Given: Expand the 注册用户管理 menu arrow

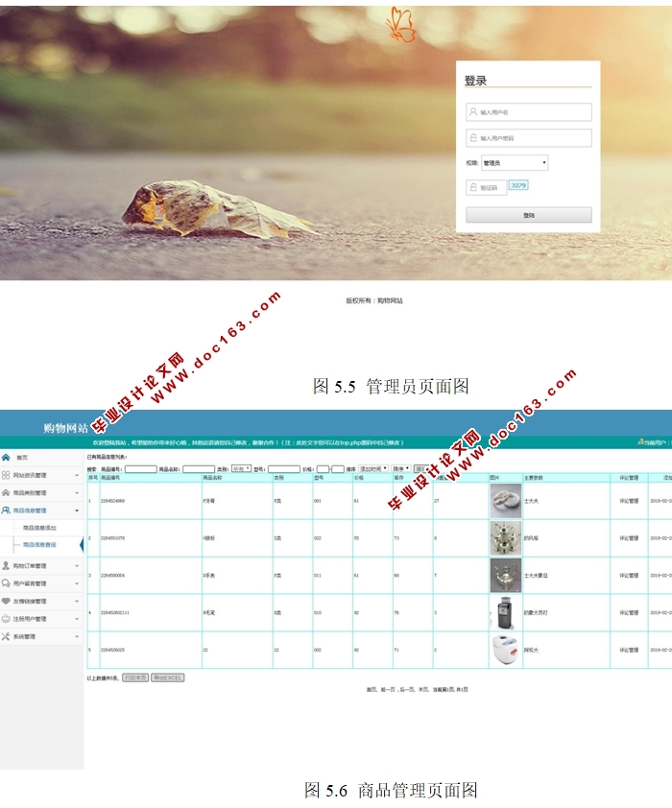Looking at the screenshot, I should click(x=77, y=618).
